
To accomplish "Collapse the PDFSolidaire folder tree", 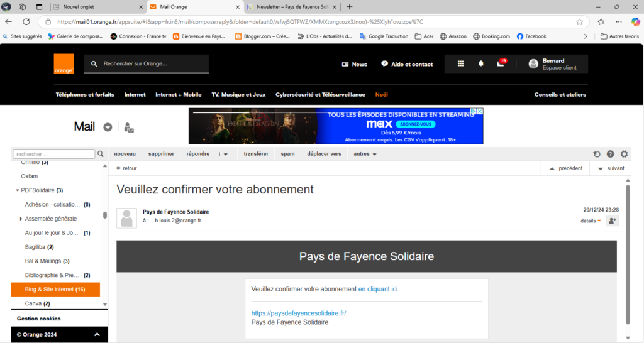I will click(18, 190).
